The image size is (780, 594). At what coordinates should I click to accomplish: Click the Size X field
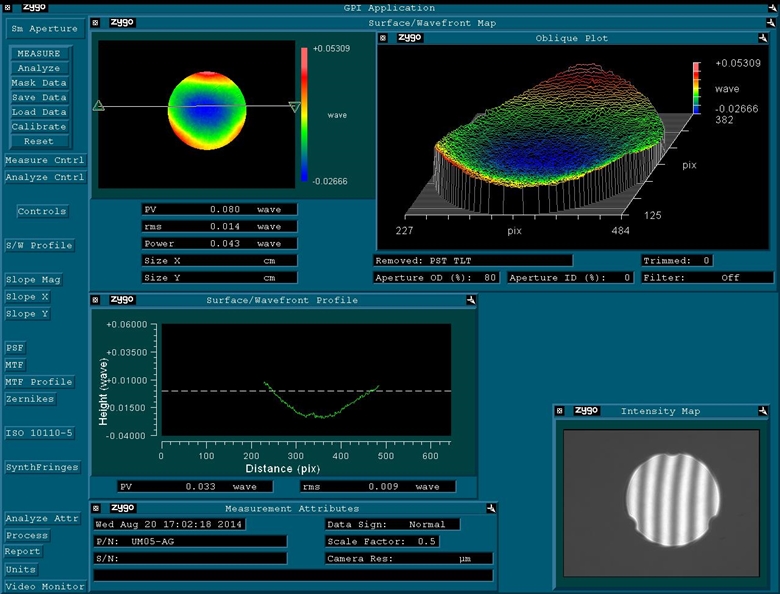(219, 261)
